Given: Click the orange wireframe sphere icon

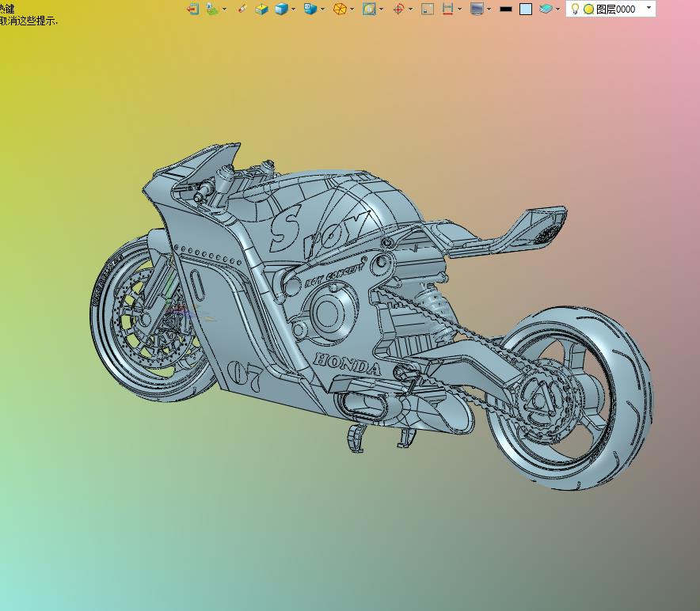Looking at the screenshot, I should click(340, 9).
